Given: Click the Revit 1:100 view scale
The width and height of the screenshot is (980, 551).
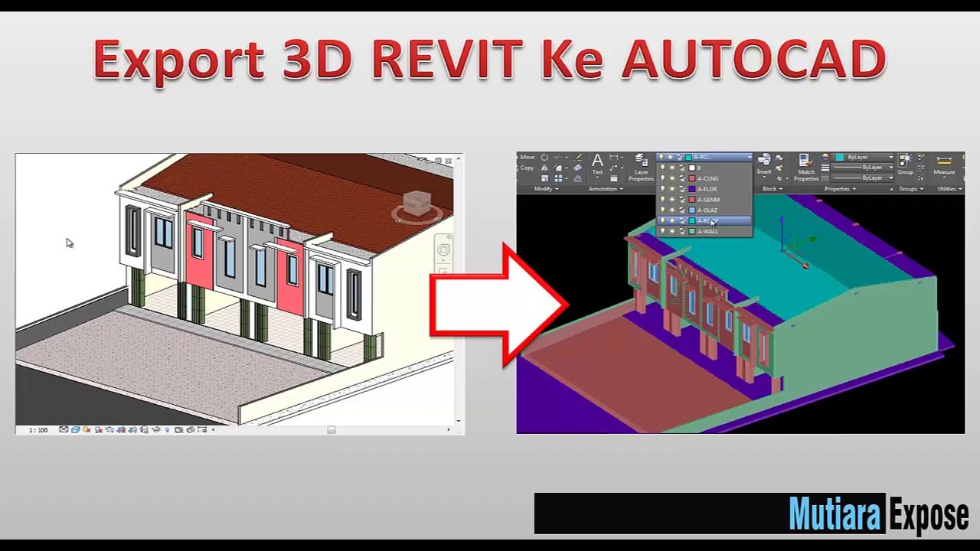Looking at the screenshot, I should coord(38,430).
